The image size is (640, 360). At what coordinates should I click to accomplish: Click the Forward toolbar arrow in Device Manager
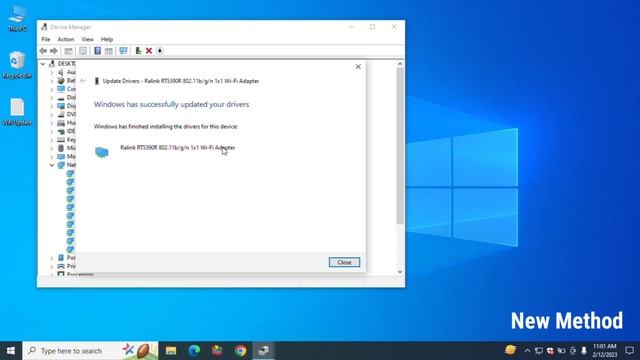(x=53, y=51)
